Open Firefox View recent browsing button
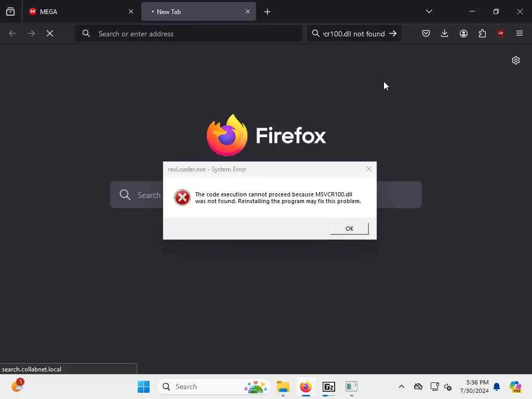532x399 pixels. tap(10, 11)
